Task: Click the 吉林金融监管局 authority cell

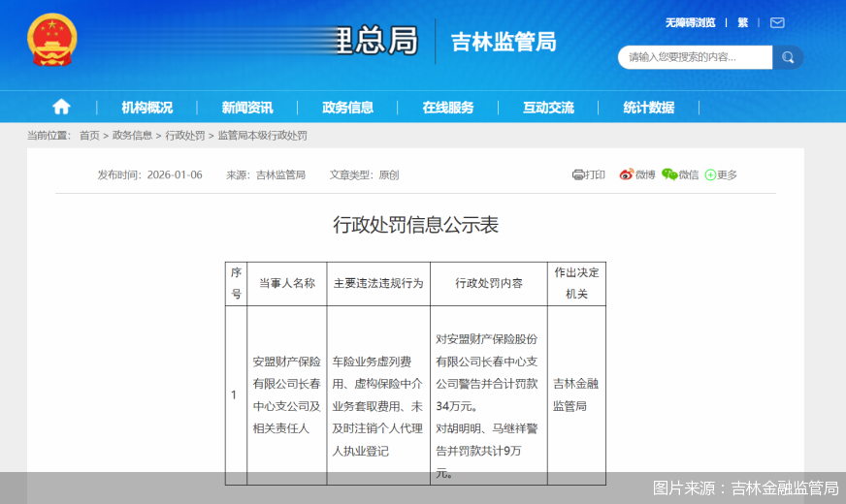Action: click(576, 394)
